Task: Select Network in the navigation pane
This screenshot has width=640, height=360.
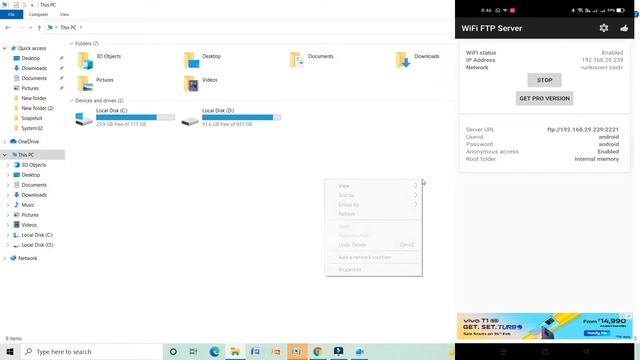Action: click(x=27, y=258)
